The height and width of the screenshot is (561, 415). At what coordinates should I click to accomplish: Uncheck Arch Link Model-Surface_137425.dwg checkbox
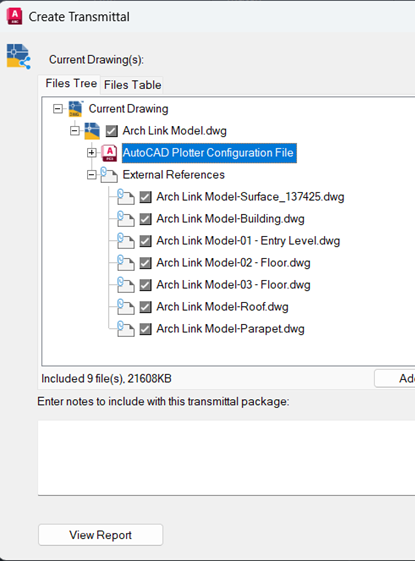[x=145, y=197]
